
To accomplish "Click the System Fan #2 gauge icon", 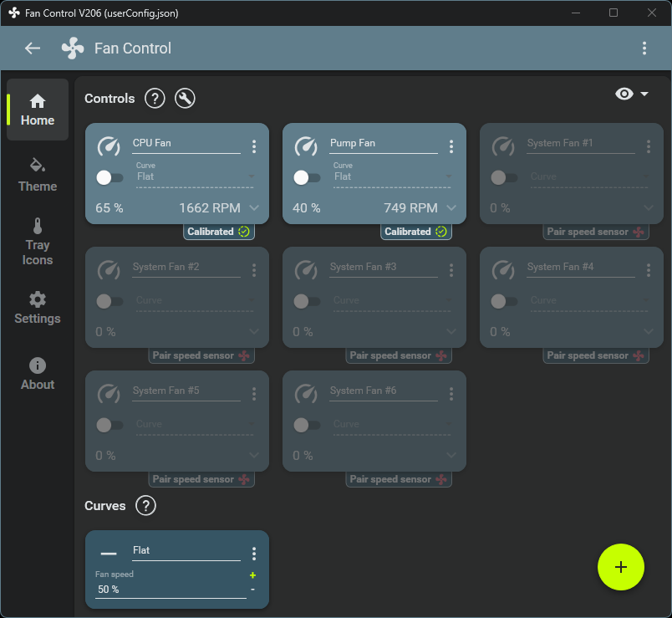I will [109, 270].
